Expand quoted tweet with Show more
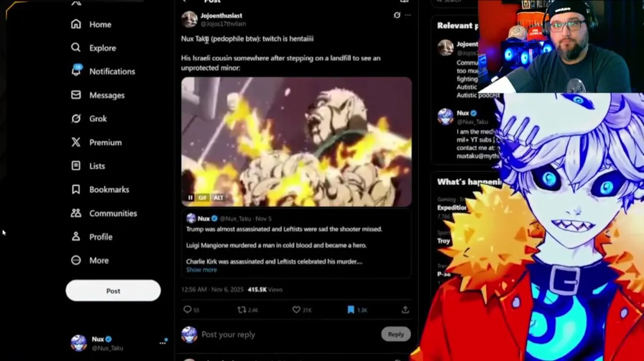 (x=202, y=270)
